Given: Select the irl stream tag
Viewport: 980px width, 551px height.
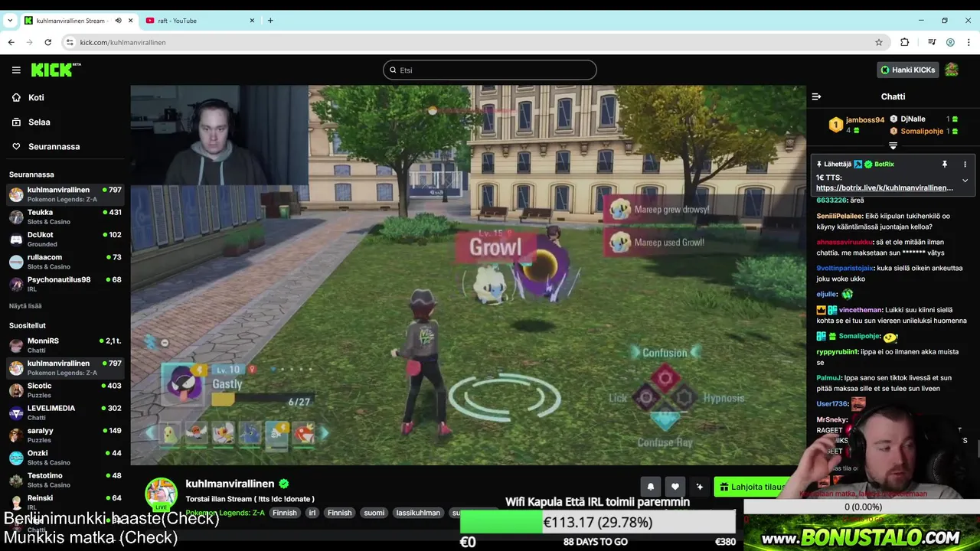Looking at the screenshot, I should tap(312, 513).
